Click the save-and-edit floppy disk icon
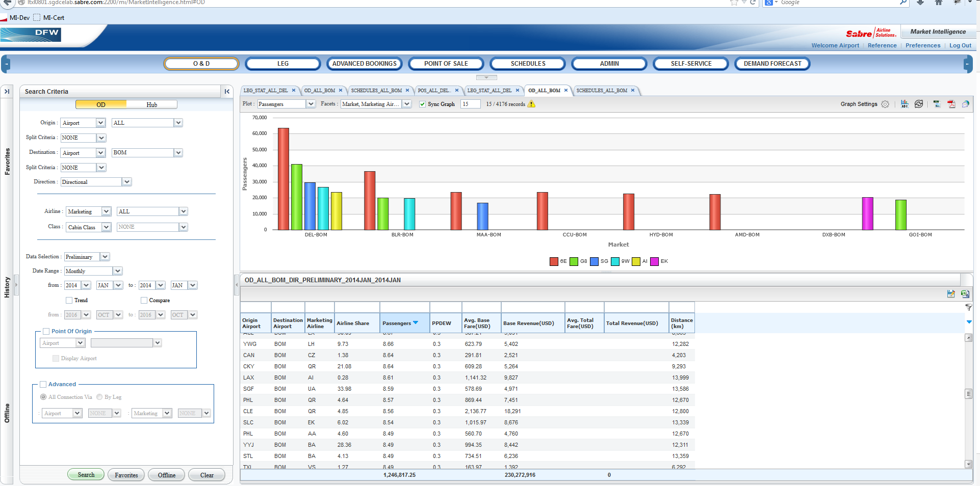This screenshot has width=980, height=486. coord(950,293)
